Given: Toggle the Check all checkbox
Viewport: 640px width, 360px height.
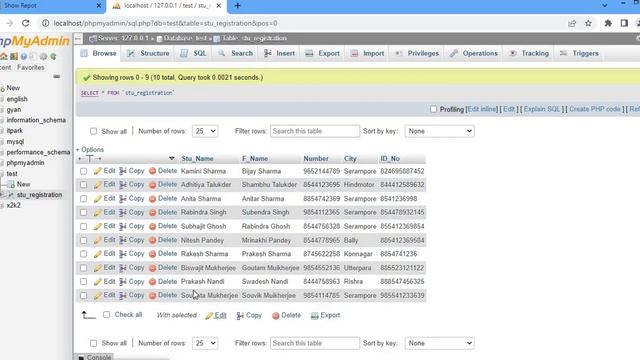Looking at the screenshot, I should pyautogui.click(x=107, y=315).
